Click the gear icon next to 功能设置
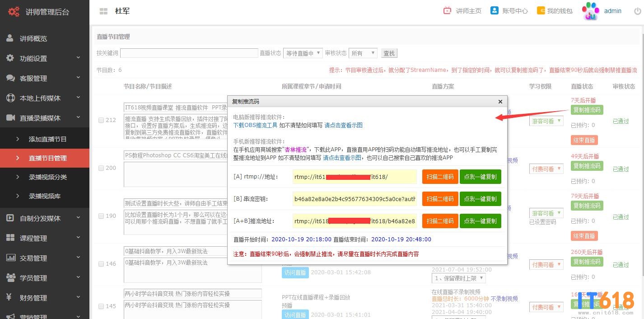Image resolution: width=644 pixels, height=319 pixels. (10, 58)
